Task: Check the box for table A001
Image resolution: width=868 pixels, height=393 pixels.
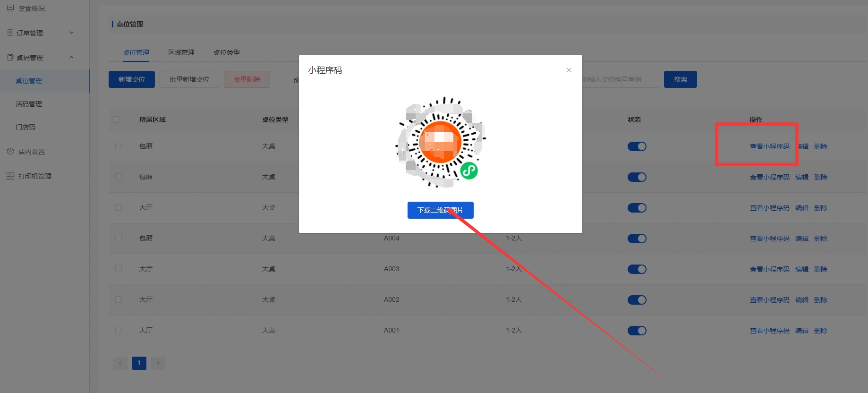Action: coord(119,330)
